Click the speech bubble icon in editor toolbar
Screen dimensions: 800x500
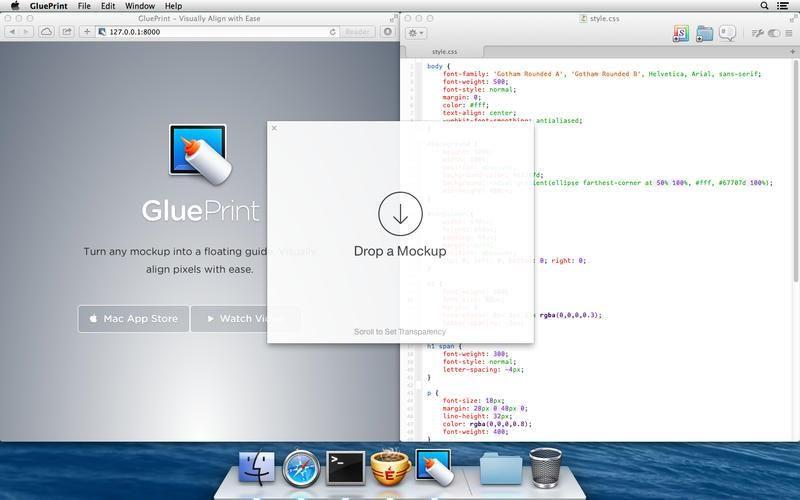click(727, 34)
